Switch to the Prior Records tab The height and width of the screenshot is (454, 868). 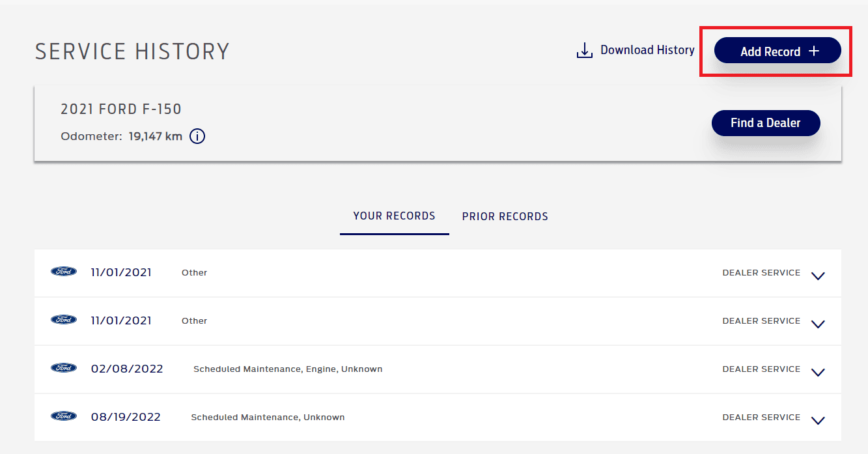click(505, 216)
